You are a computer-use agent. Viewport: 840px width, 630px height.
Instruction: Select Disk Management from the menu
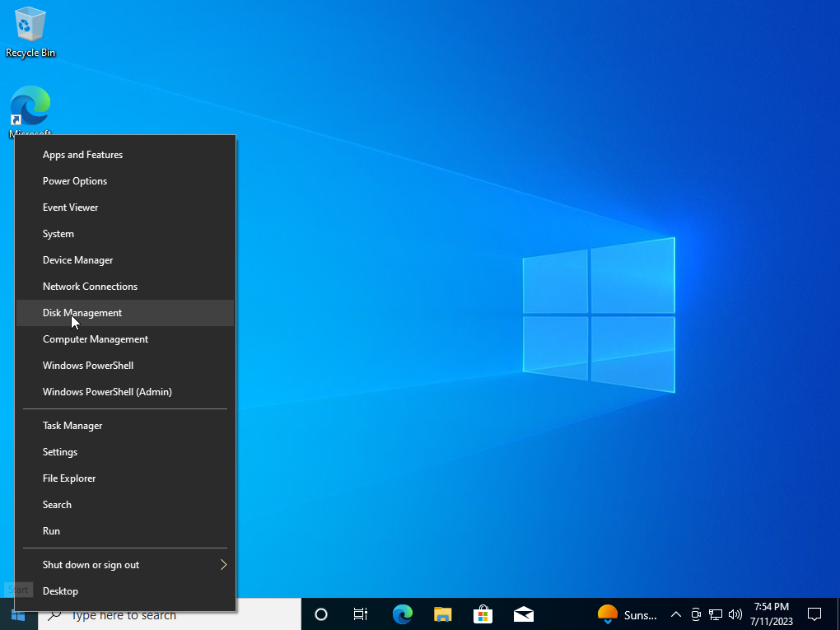(x=82, y=313)
